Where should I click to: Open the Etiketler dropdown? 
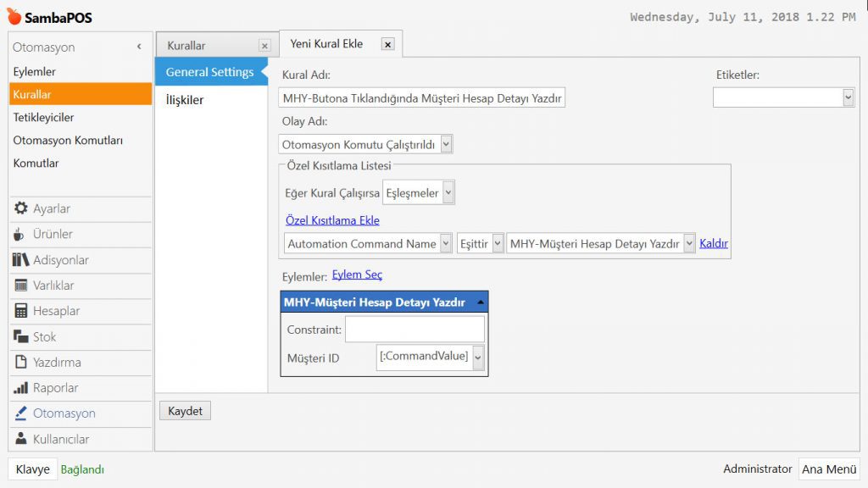(x=848, y=98)
